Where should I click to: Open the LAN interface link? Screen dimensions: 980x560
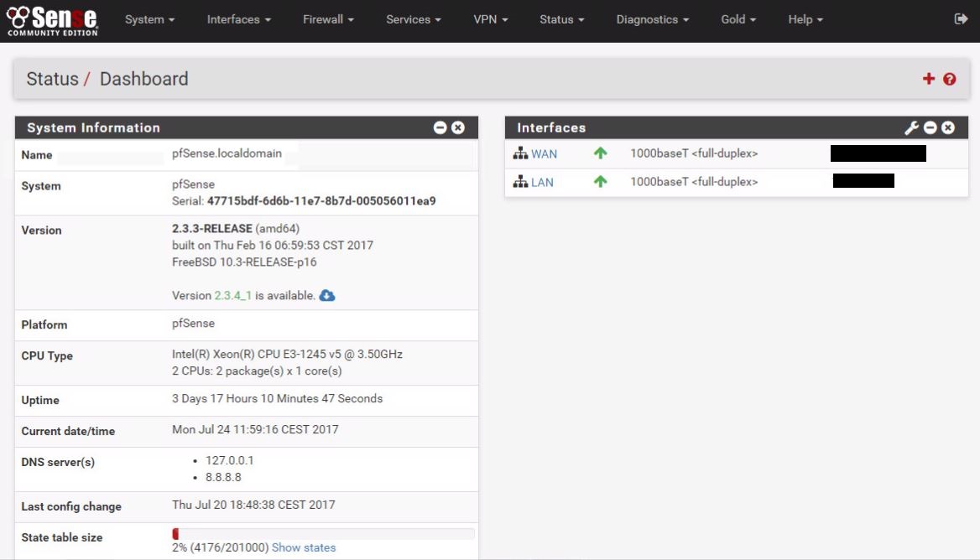click(542, 182)
